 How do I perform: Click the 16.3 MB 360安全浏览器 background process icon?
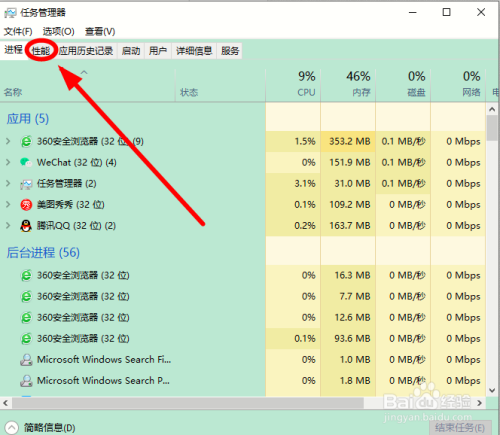pyautogui.click(x=26, y=275)
